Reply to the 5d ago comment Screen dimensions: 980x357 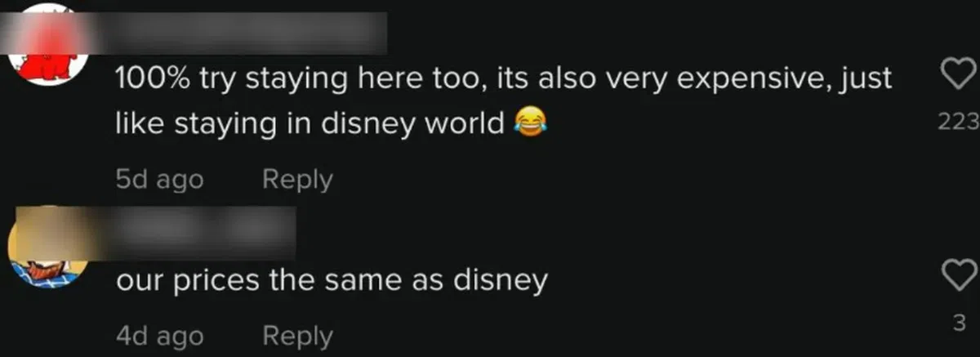(297, 179)
